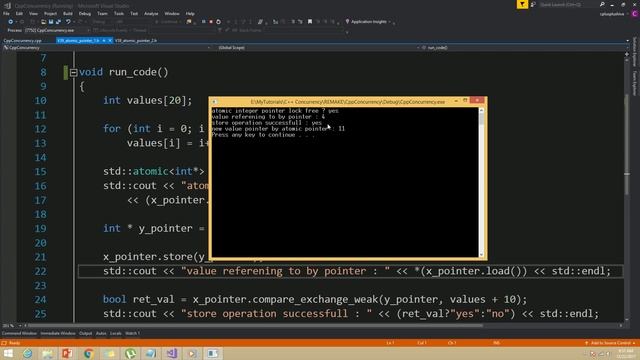Open the Debug menu
640x360 pixels.
coord(84,13)
